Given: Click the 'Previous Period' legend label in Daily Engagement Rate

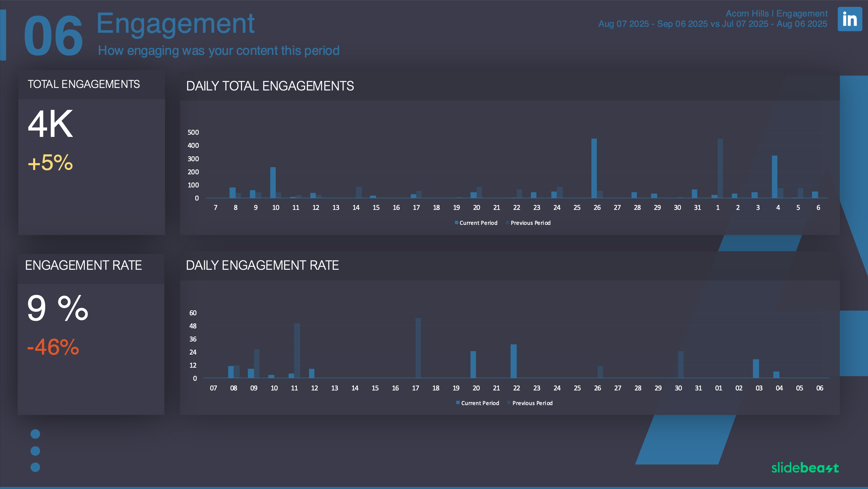Looking at the screenshot, I should pyautogui.click(x=533, y=403).
